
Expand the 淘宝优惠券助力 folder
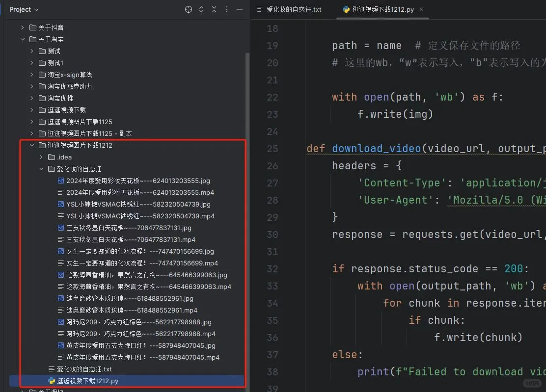32,86
